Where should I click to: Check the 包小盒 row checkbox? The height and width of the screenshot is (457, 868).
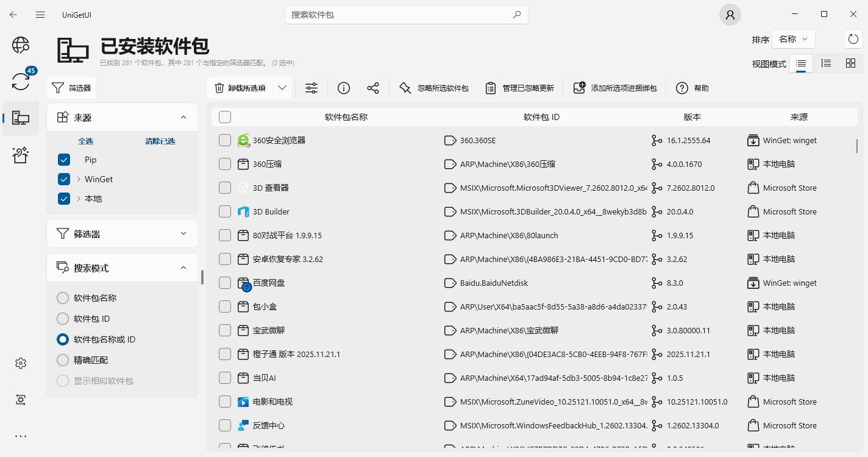pos(225,306)
